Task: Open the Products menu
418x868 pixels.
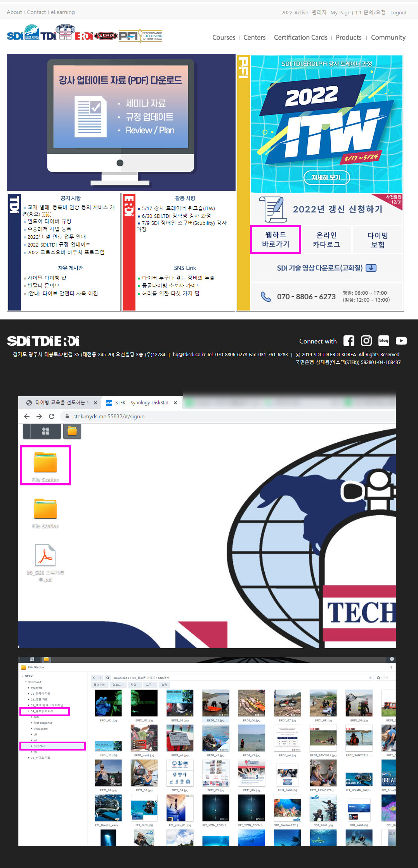Action: [349, 38]
